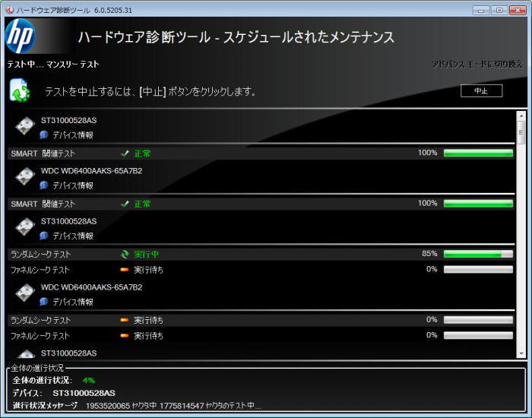Click the drive icon of ST31000528AS with the SMART test
Viewport: 532px width, 418px height.
coord(25,126)
